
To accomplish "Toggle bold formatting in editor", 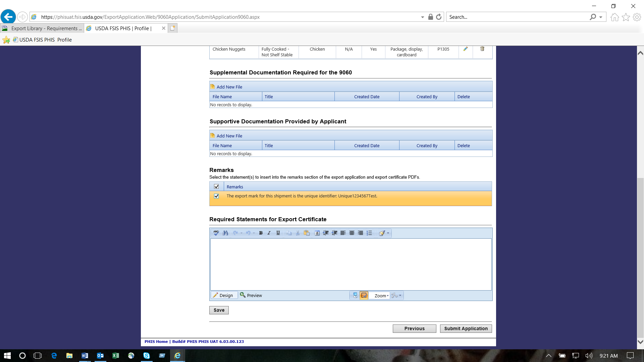I will (x=261, y=233).
